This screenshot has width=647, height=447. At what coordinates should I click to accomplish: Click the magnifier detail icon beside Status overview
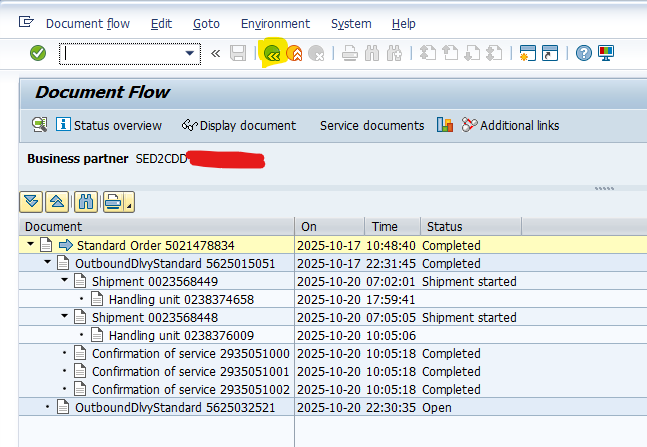tap(40, 125)
